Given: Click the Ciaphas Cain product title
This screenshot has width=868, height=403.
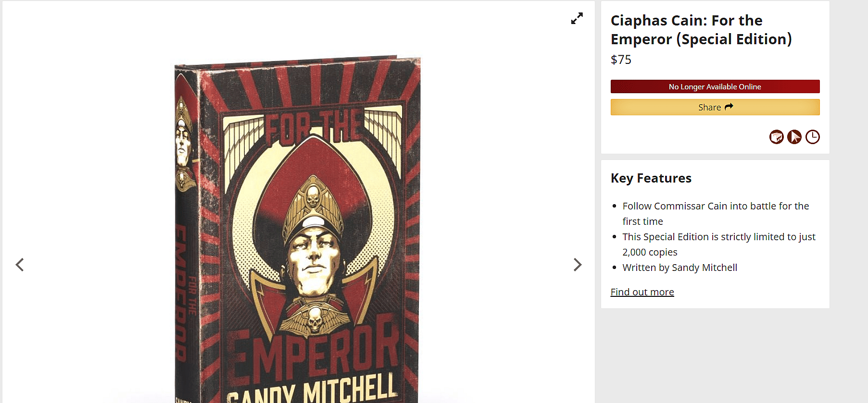Looking at the screenshot, I should (701, 30).
